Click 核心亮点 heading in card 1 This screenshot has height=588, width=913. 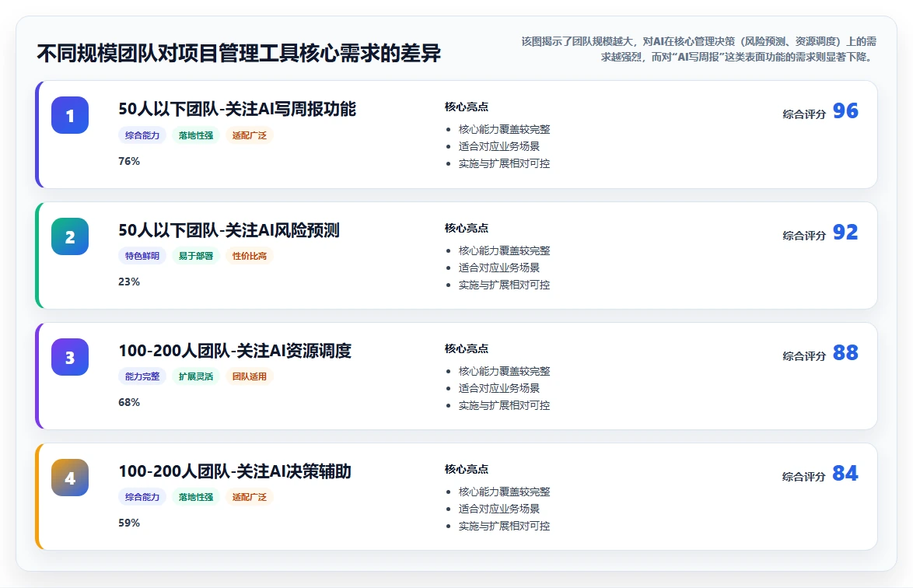(467, 107)
